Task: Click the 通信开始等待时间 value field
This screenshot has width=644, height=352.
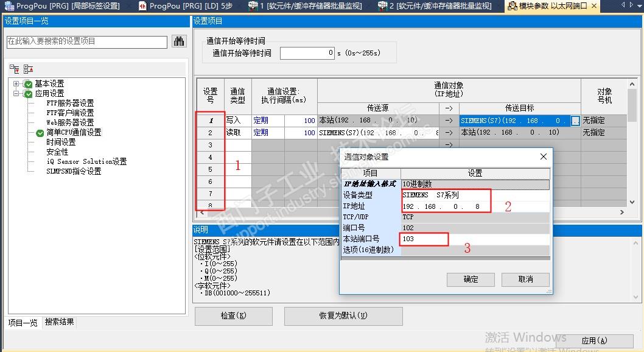Action: pyautogui.click(x=307, y=53)
